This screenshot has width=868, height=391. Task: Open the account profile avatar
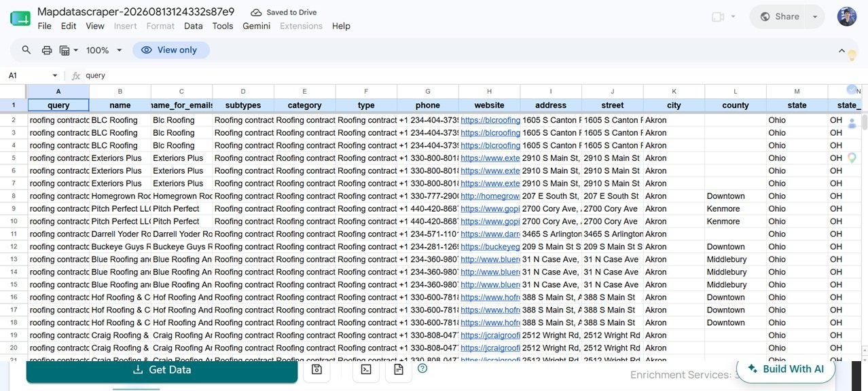pos(846,17)
